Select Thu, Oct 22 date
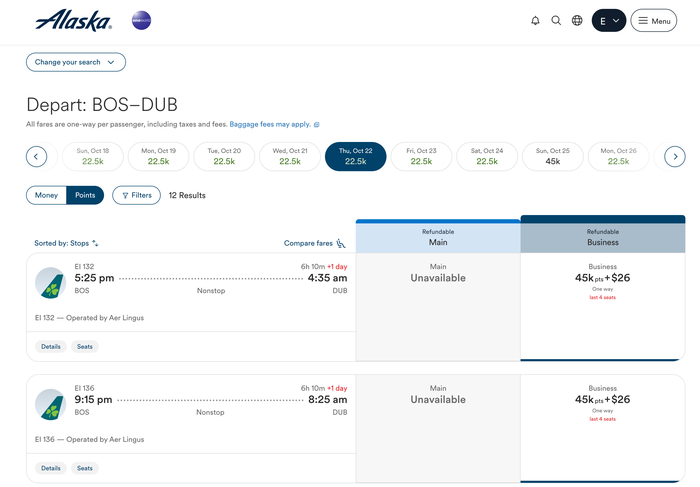 355,157
